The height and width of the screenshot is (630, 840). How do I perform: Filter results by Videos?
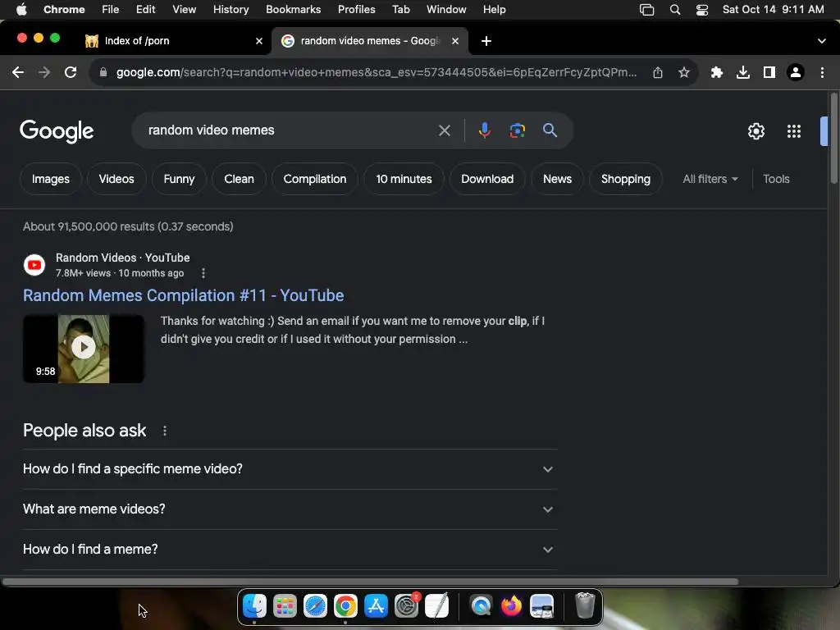point(116,179)
